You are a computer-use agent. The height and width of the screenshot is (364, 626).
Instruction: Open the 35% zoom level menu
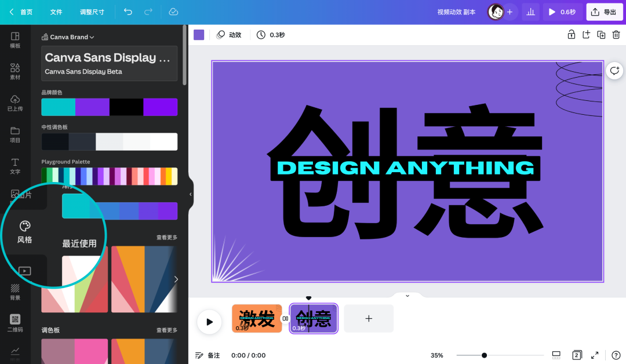[x=437, y=355]
